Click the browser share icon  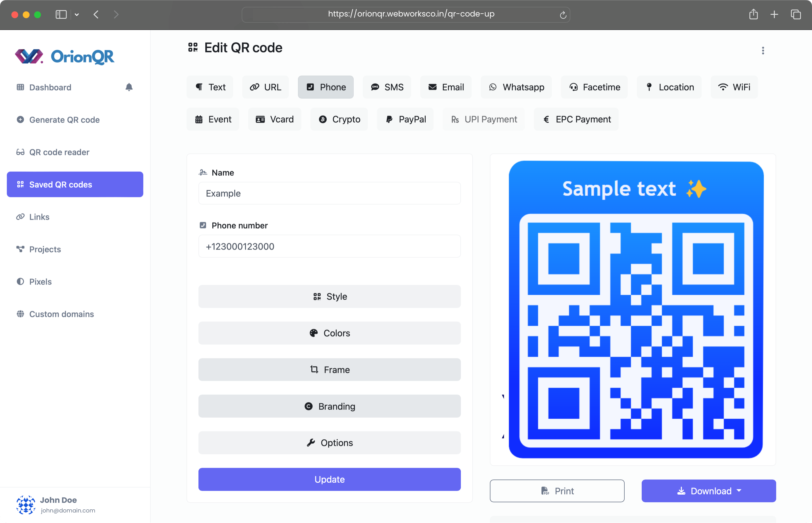click(x=753, y=14)
